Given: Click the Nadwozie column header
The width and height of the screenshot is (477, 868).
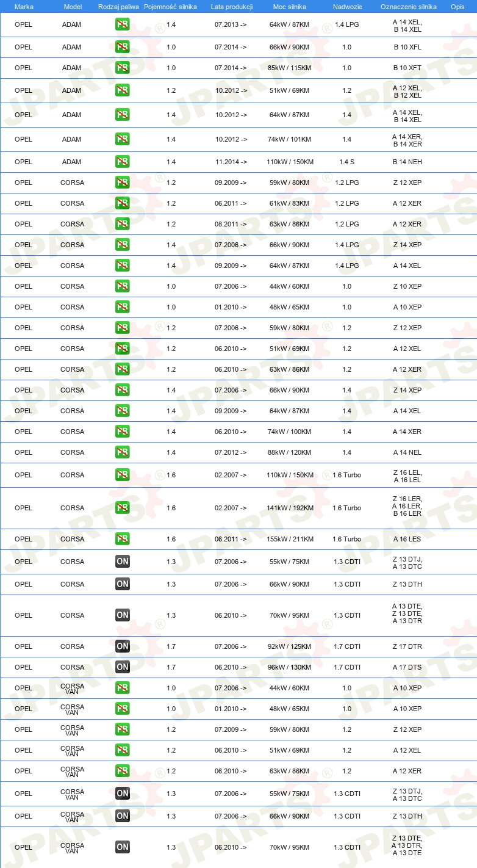Looking at the screenshot, I should point(347,6).
